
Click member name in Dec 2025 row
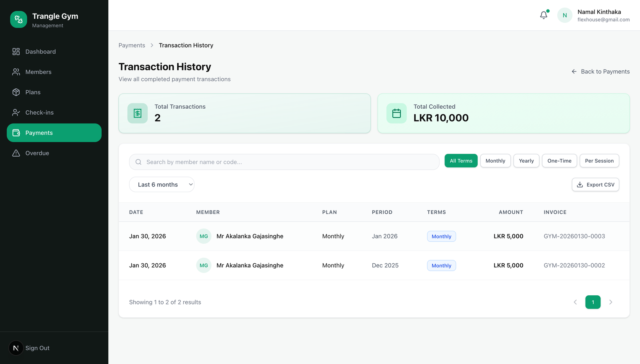click(x=250, y=265)
